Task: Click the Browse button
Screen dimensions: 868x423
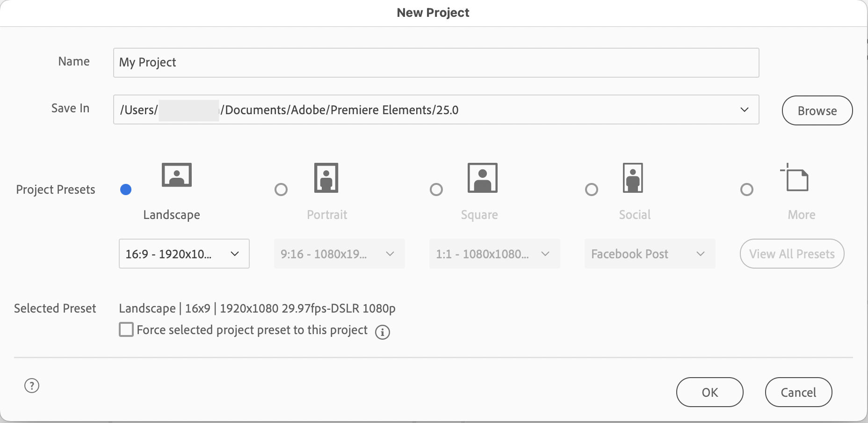Action: [x=817, y=110]
